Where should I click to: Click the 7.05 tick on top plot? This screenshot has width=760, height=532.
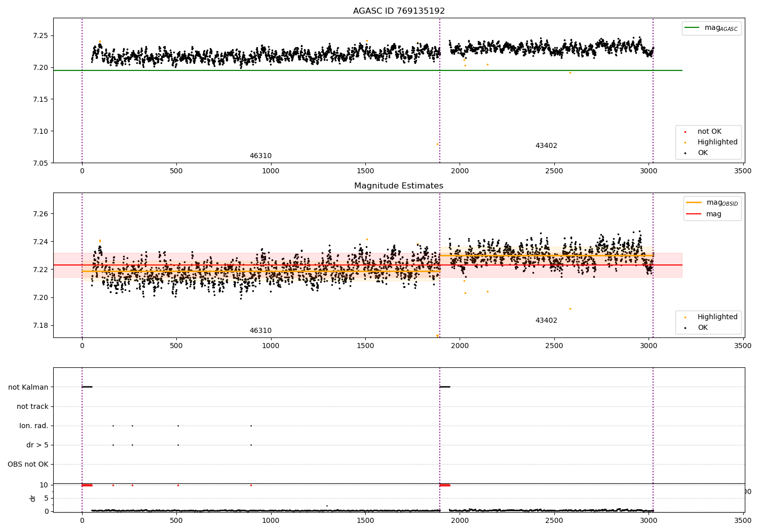pos(41,163)
